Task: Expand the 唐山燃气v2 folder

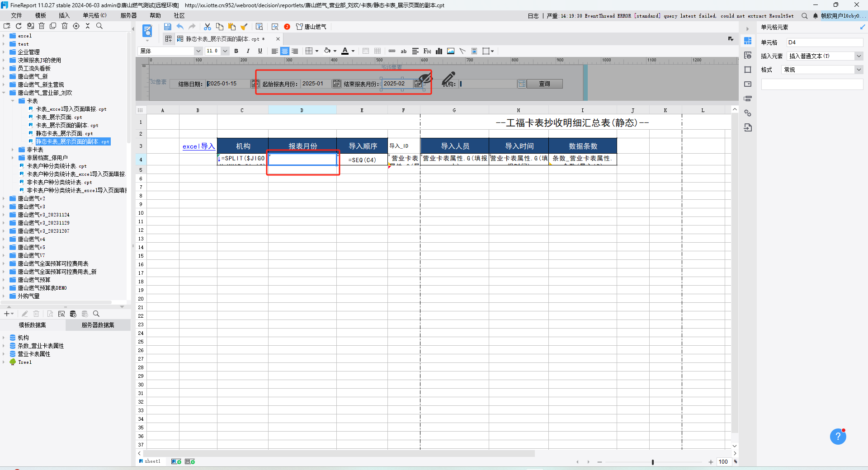Action: [4, 198]
